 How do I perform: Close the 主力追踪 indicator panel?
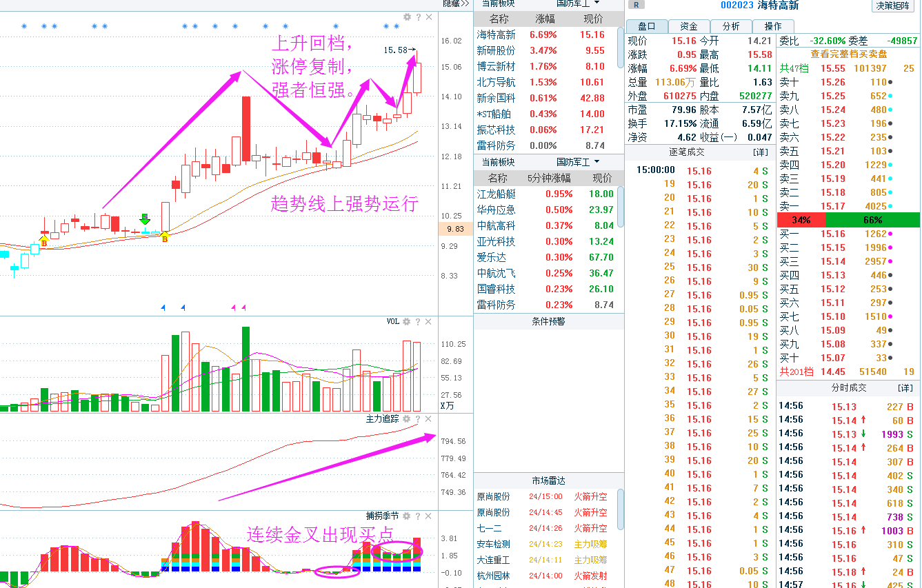point(428,418)
